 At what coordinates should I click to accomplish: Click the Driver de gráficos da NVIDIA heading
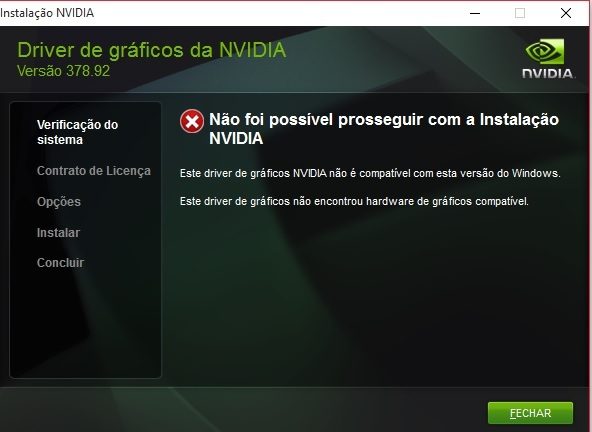152,50
